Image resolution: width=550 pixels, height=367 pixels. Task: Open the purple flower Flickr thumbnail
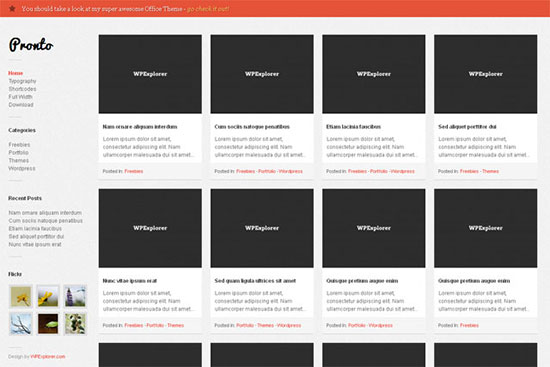click(x=75, y=296)
